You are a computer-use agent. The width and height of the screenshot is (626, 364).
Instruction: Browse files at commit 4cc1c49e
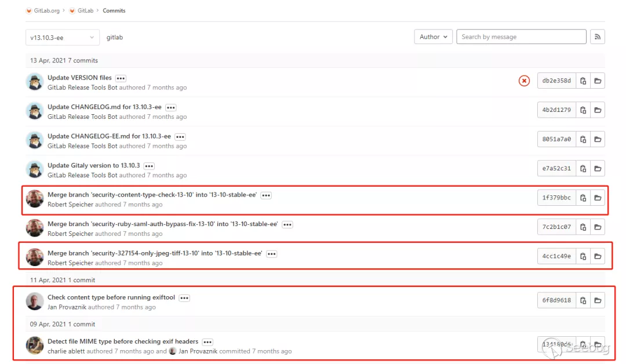click(x=598, y=256)
